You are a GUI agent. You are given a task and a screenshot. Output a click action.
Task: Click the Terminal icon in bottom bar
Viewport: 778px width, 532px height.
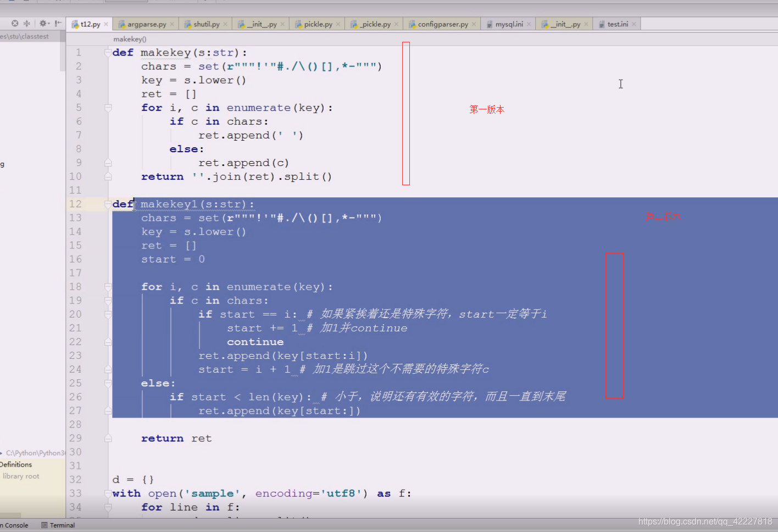point(45,525)
